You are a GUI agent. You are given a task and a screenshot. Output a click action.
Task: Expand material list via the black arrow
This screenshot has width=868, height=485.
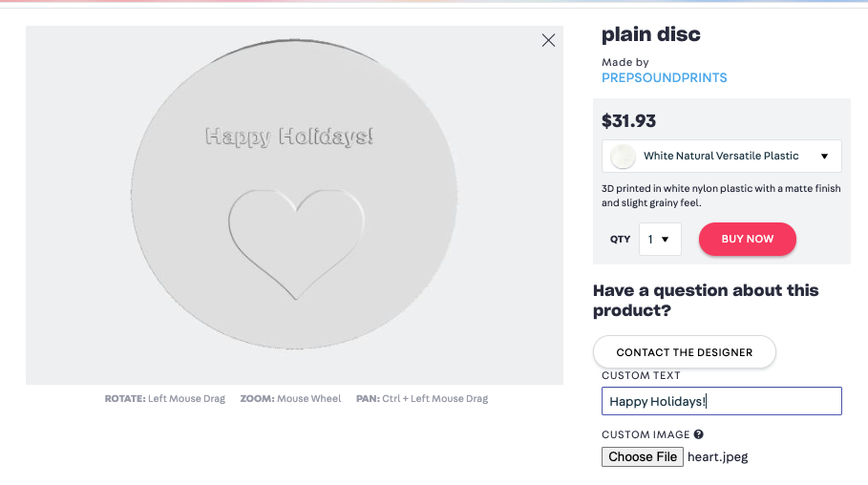[824, 157]
